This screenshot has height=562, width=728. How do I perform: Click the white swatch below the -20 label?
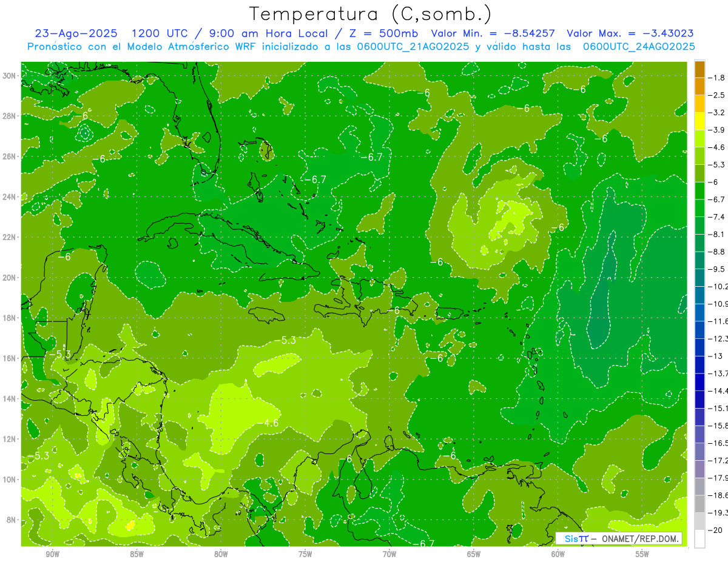click(x=699, y=539)
